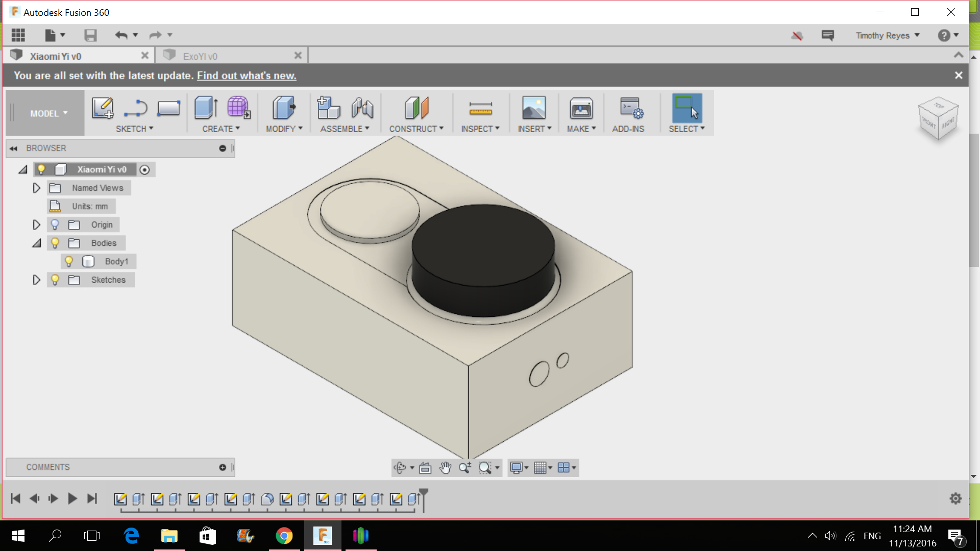Click the Modify extrude icon
Screen dimensions: 980x551
[284, 108]
